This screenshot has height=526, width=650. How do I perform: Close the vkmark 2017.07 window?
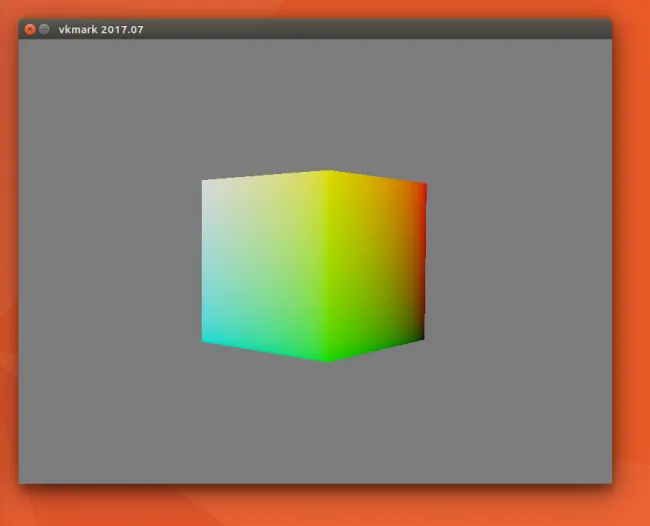click(x=30, y=29)
